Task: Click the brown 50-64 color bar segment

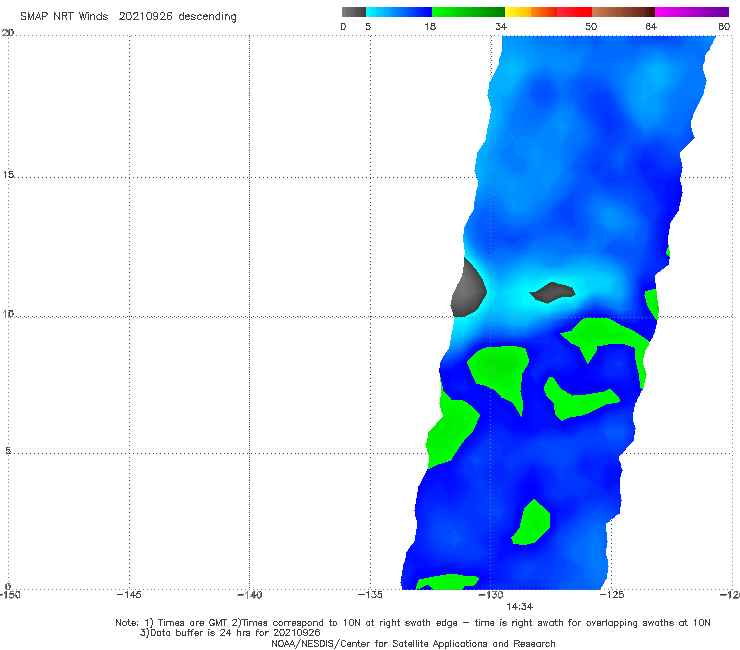Action: 623,12
